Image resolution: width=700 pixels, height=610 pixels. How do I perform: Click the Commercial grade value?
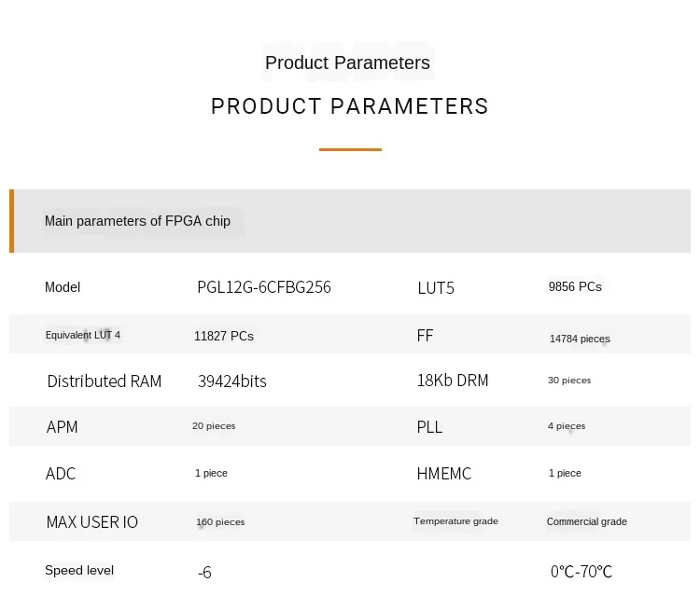click(586, 521)
